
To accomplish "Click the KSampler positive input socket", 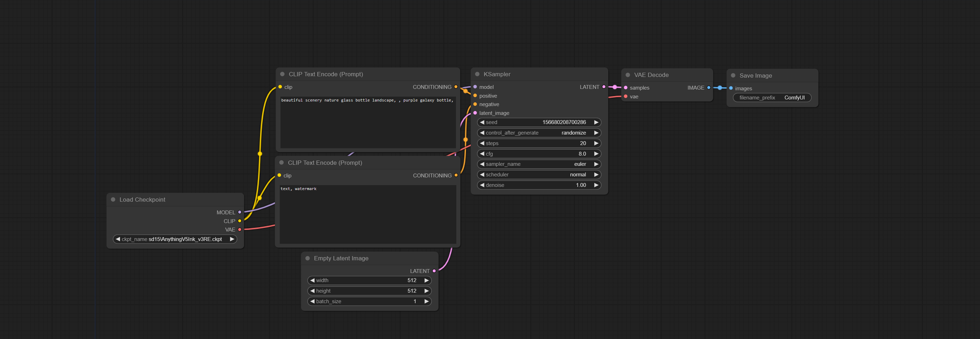I will pyautogui.click(x=475, y=96).
